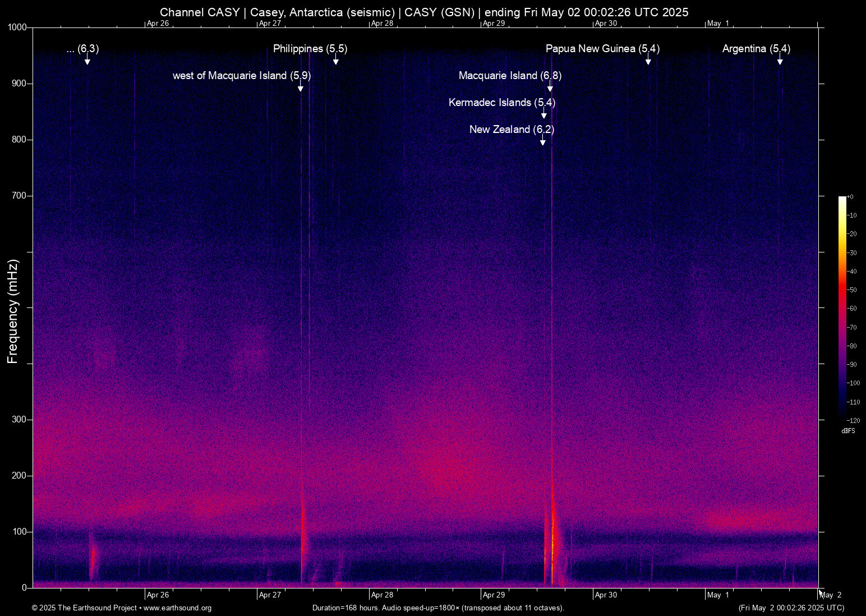Click the Fri May 2 timestamp footer text
The width and height of the screenshot is (866, 616).
click(790, 608)
